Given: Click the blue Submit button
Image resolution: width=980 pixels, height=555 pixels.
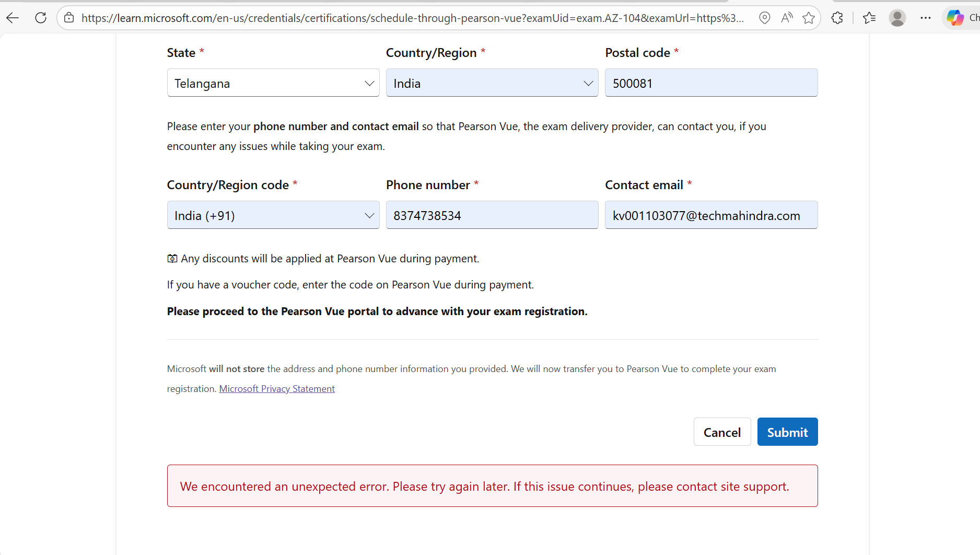Looking at the screenshot, I should click(x=787, y=432).
